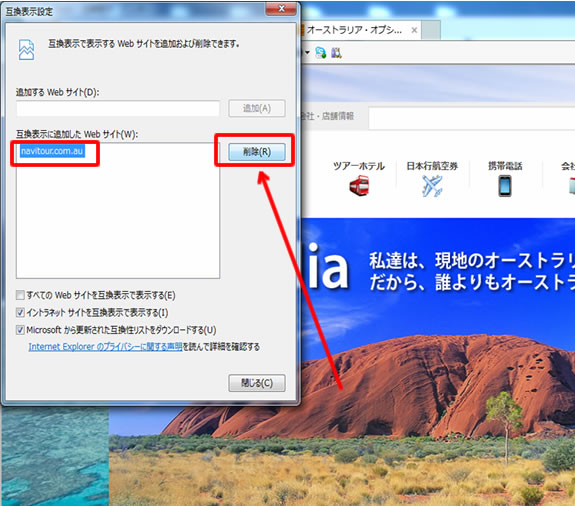Enable すべての Web サイトを互換表示 checkbox
575x506 pixels.
tap(20, 295)
